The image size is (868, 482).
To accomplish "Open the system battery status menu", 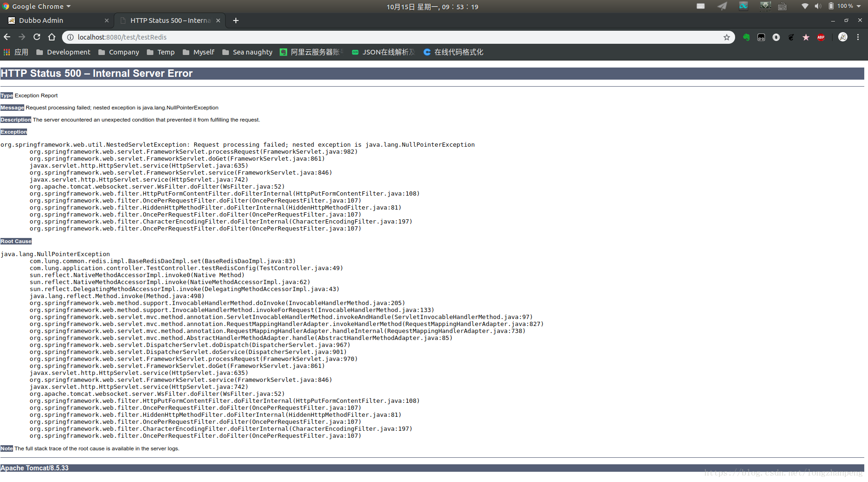I will coord(844,6).
